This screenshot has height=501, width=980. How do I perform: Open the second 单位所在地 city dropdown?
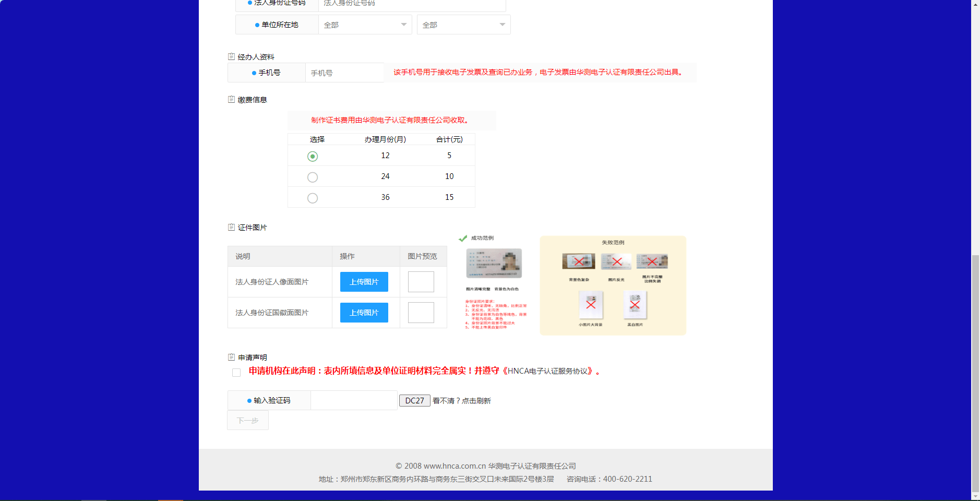click(463, 25)
